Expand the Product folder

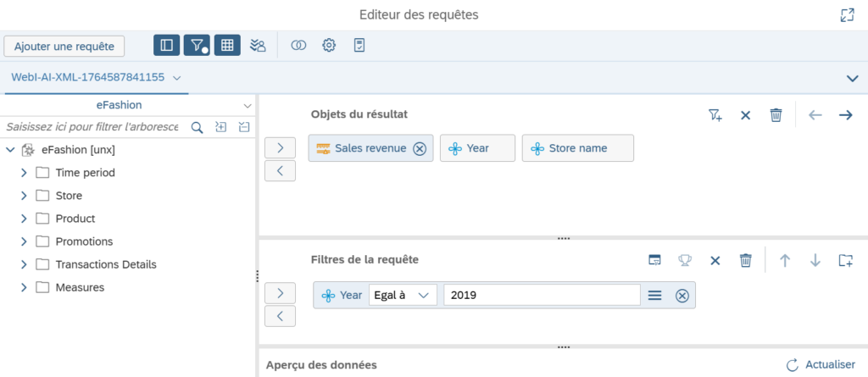(24, 219)
